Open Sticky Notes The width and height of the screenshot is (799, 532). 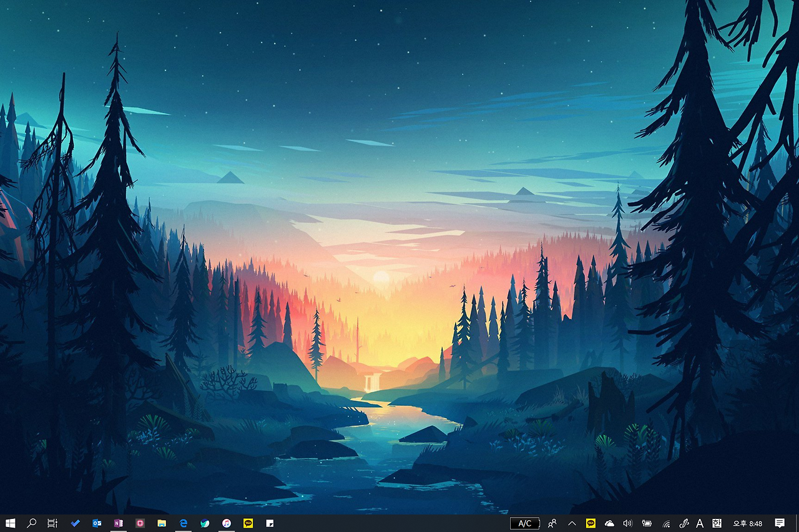268,523
